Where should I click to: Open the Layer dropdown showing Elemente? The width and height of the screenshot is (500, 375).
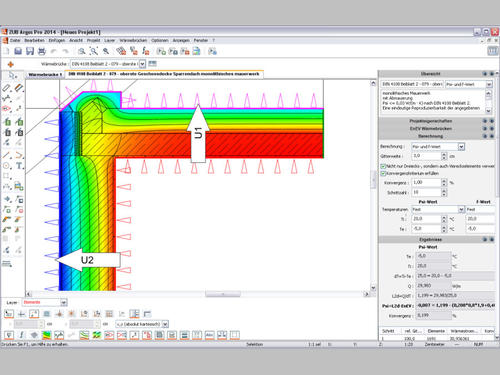64,302
